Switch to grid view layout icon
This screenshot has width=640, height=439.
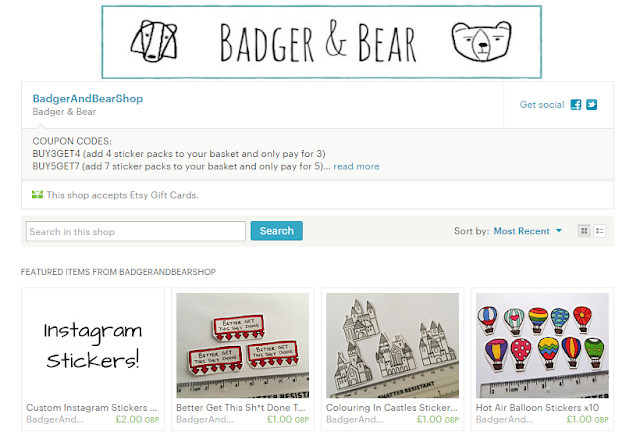(584, 231)
